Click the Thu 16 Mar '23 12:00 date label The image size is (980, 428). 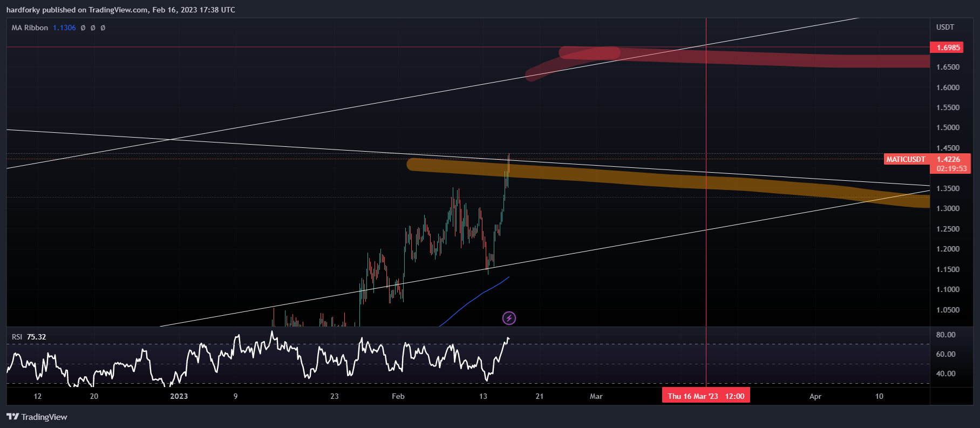coord(706,396)
